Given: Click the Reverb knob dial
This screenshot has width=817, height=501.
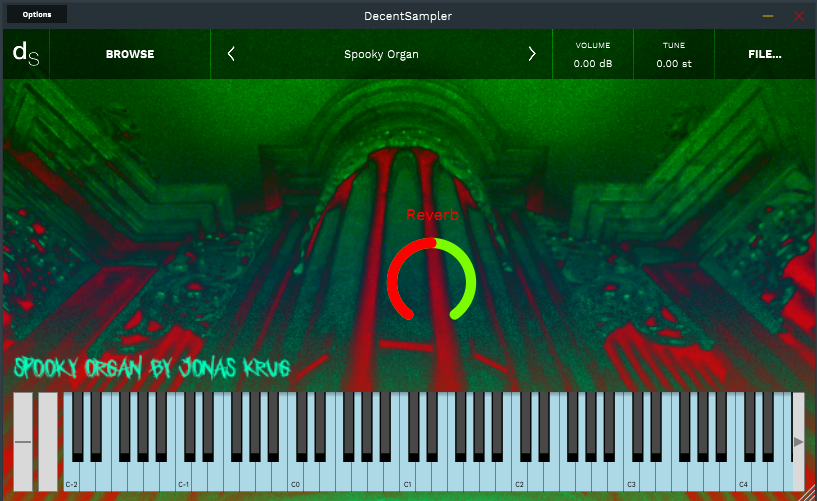Looking at the screenshot, I should pyautogui.click(x=431, y=281).
